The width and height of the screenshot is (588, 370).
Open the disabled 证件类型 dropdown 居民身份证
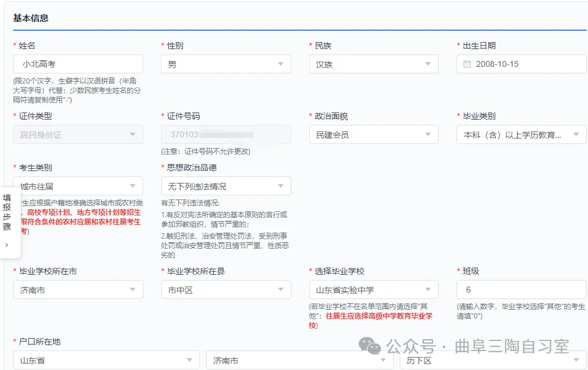pyautogui.click(x=78, y=134)
